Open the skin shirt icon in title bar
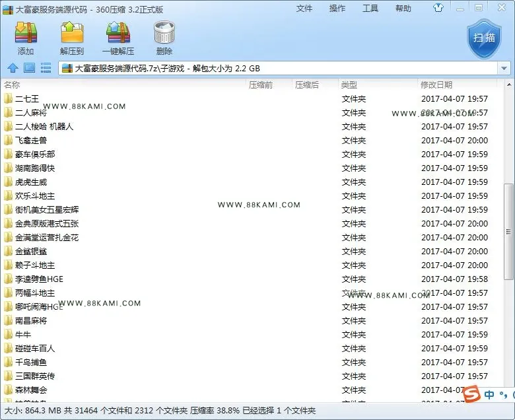 pos(438,8)
